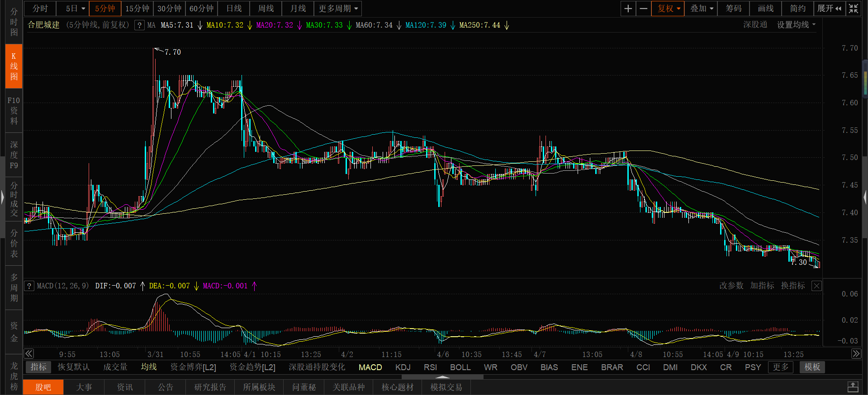Jump to earliest data with double-left arrow
Screen dimensions: 868x395
point(28,354)
